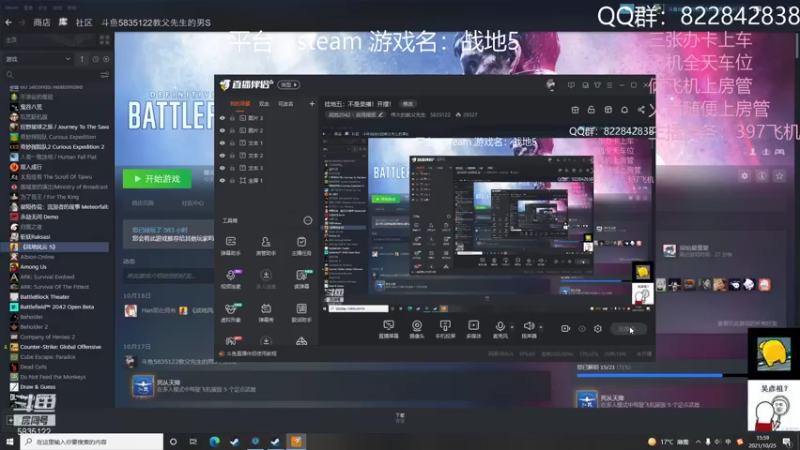Open the 主播任务 streamer tasks tool
Image resolution: width=800 pixels, height=450 pixels.
click(x=301, y=245)
